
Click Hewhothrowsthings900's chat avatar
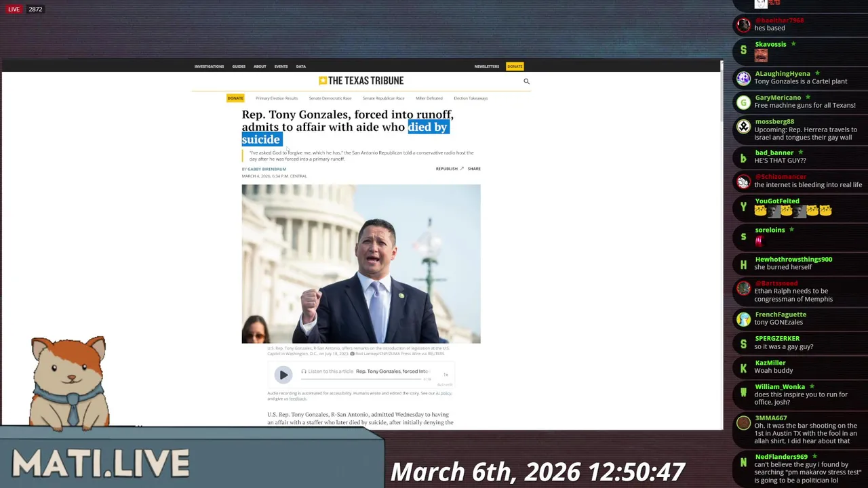744,265
